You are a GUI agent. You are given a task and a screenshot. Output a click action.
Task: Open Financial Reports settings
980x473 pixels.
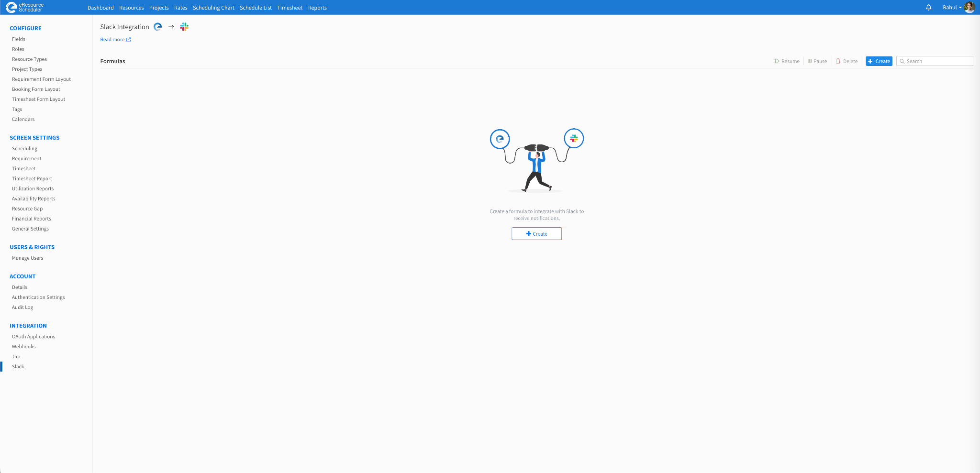pos(32,219)
